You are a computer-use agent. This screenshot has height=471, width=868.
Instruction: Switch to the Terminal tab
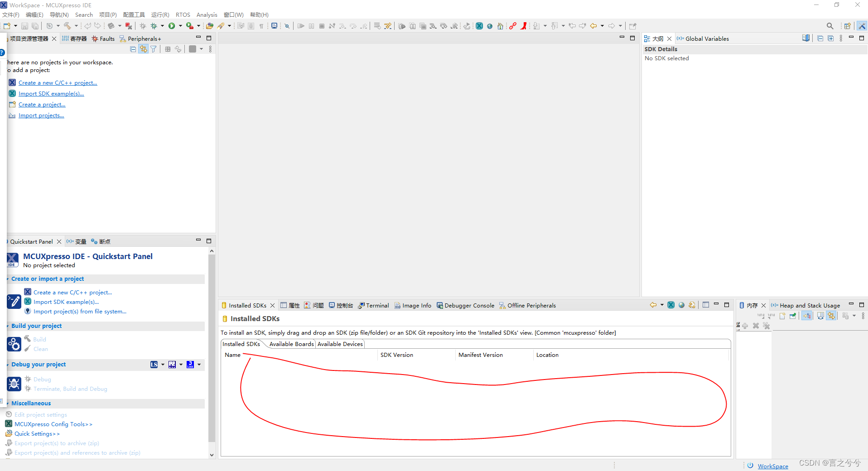pyautogui.click(x=374, y=305)
